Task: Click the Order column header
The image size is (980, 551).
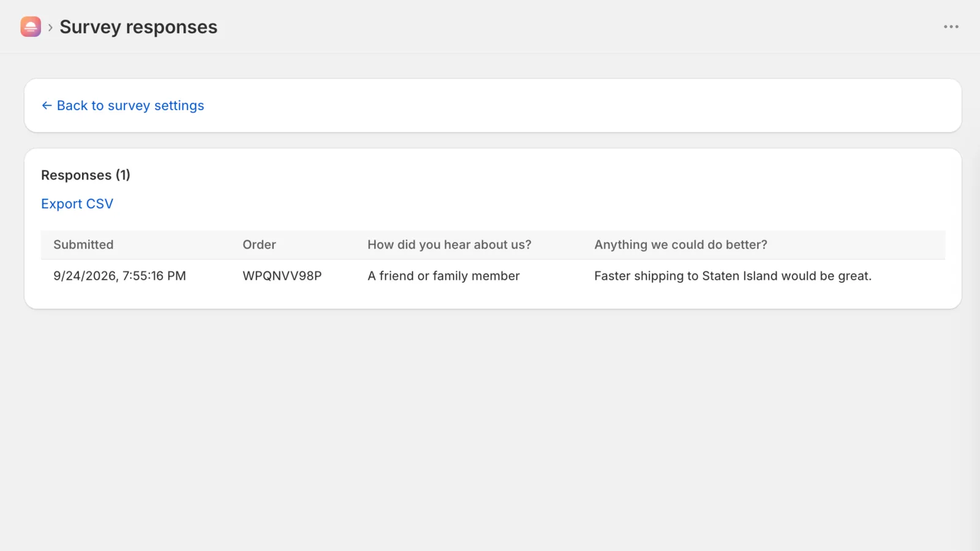Action: [259, 245]
